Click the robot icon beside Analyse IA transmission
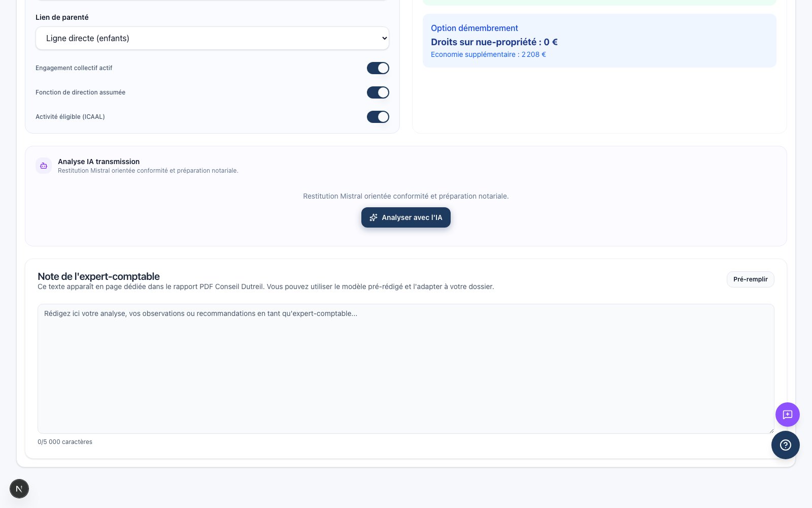 tap(44, 166)
